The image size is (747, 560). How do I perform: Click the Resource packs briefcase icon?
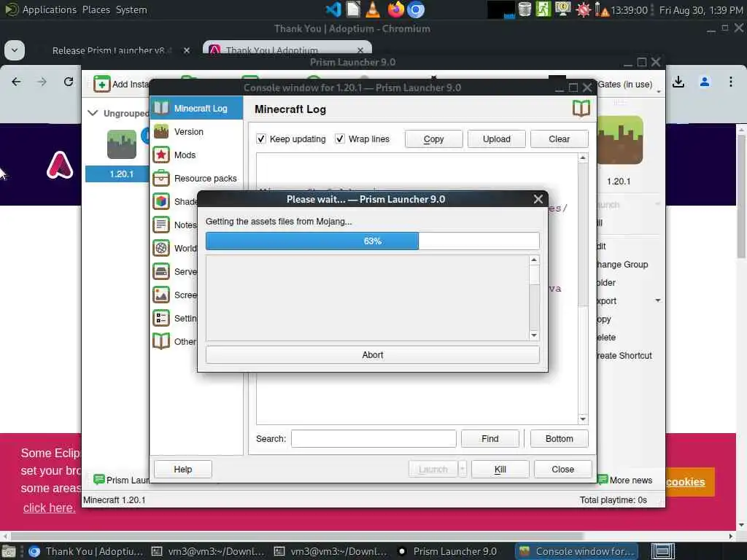coord(161,178)
